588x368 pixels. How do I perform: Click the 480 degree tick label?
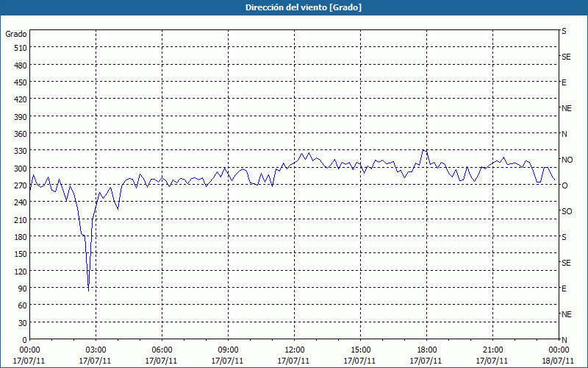[x=21, y=66]
